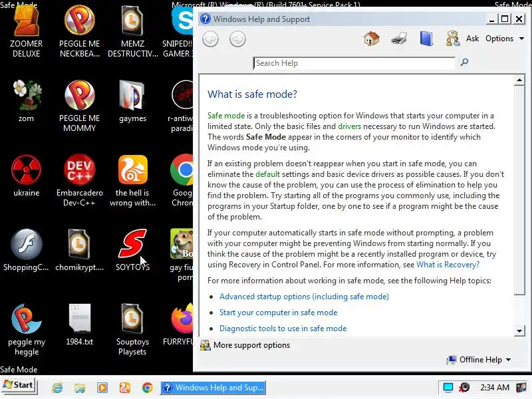Click the volume tray icon
The image size is (532, 399).
[x=464, y=388]
